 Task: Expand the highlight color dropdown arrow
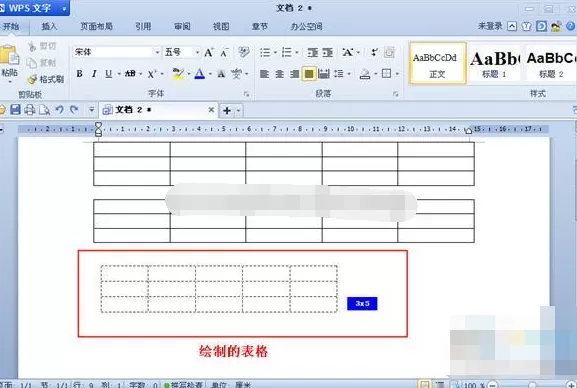189,74
